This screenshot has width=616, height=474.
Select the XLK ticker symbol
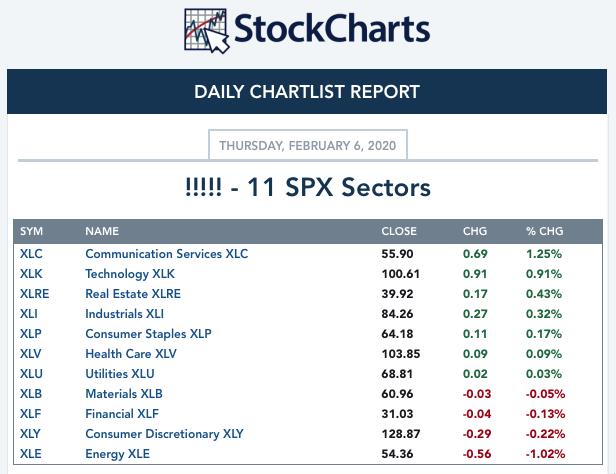31,274
